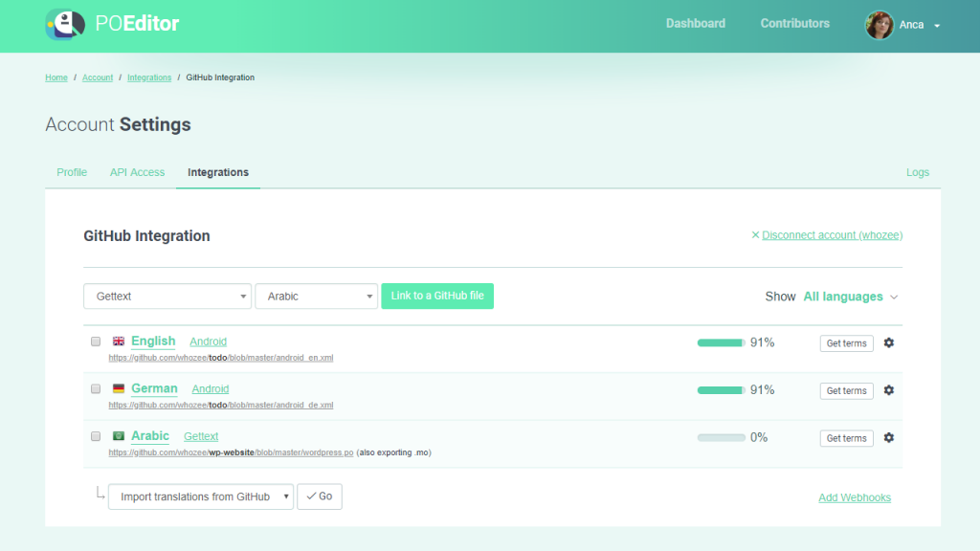Click the British flag next to English
The image size is (980, 551).
[x=118, y=341]
